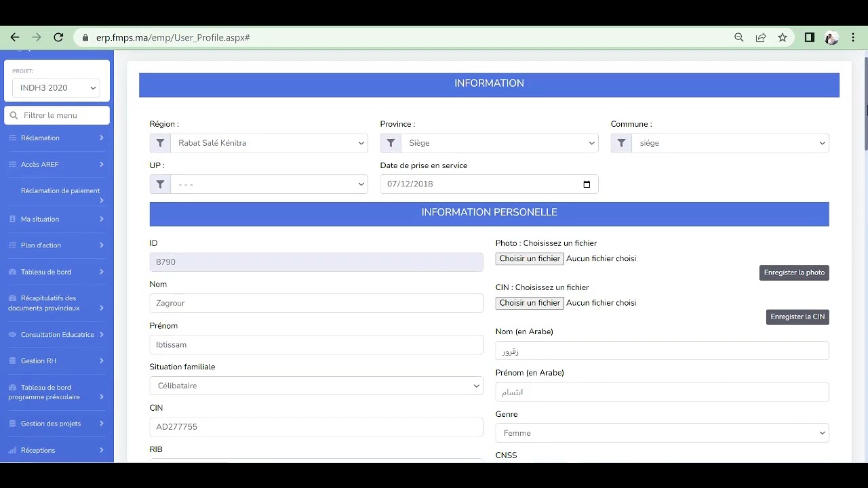868x488 pixels.
Task: Click the Ma situation icon
Action: [x=12, y=219]
